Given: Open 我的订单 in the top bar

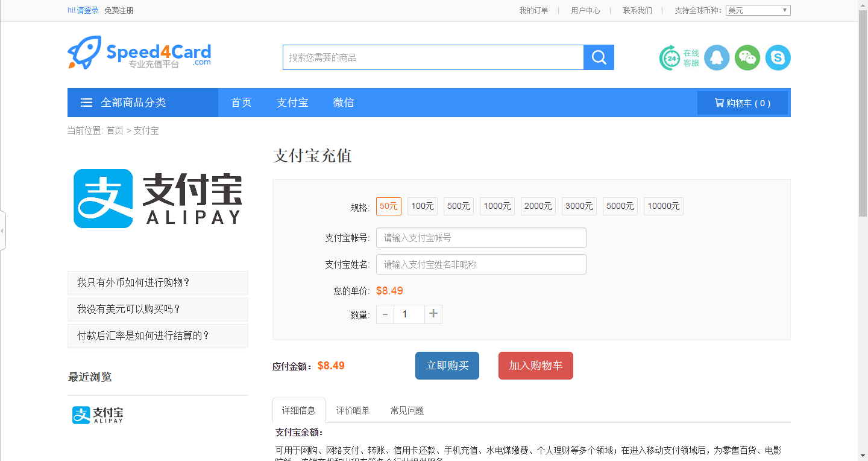Looking at the screenshot, I should [x=534, y=10].
